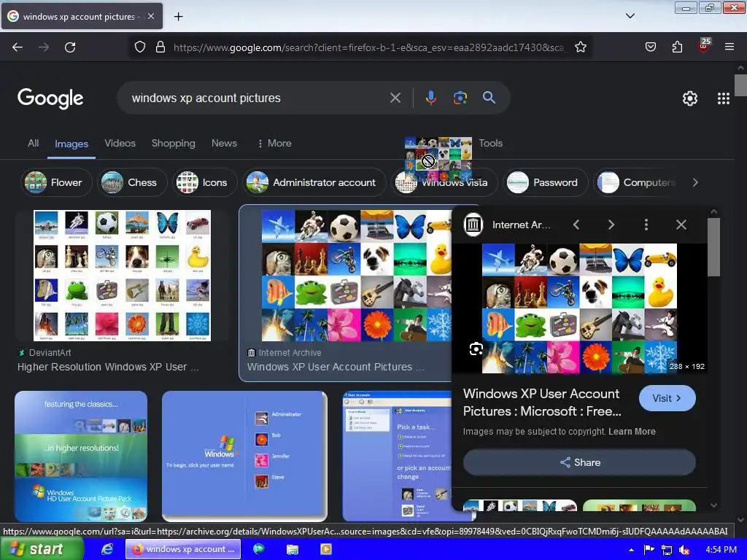Open the search Tools options

(491, 144)
